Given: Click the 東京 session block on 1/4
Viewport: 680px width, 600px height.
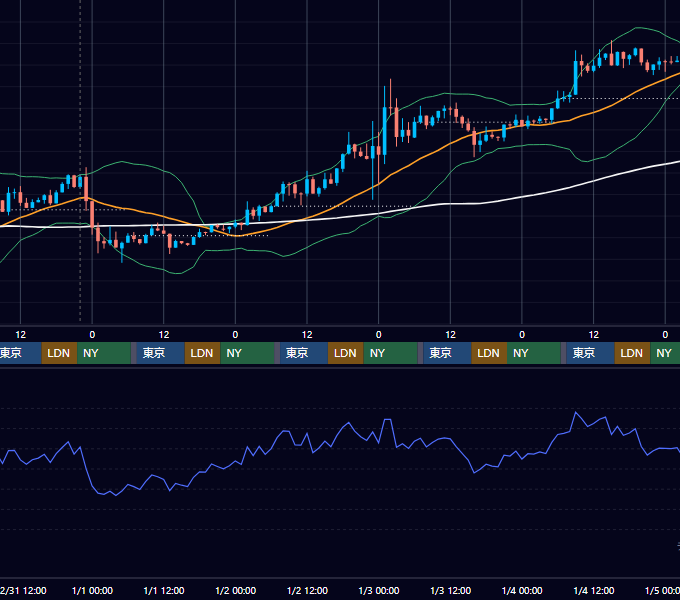Looking at the screenshot, I should tap(590, 353).
